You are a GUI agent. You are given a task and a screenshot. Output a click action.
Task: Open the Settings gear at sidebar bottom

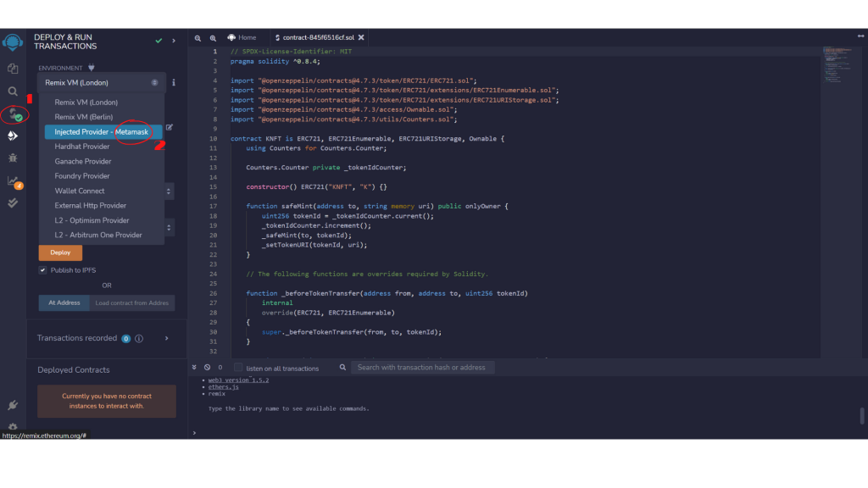[13, 427]
